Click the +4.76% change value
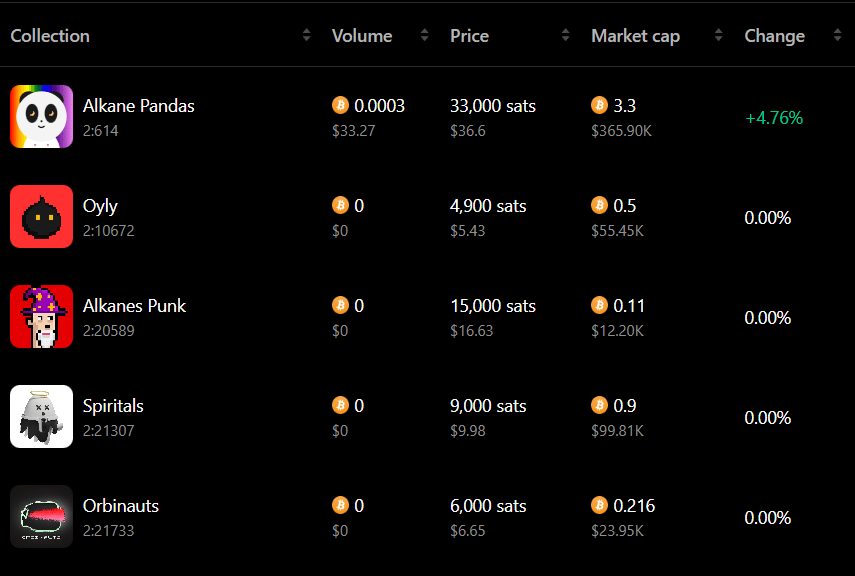Screen dimensions: 855x576 click(x=774, y=118)
